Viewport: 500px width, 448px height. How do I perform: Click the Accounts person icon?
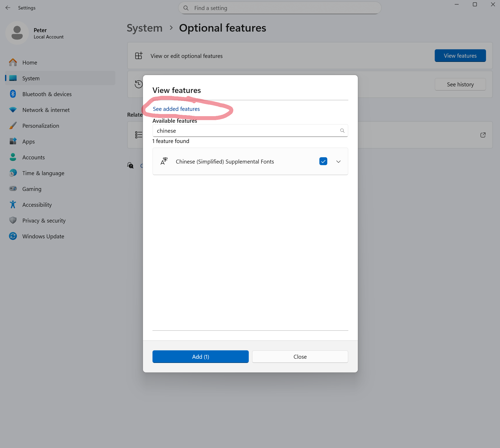(13, 157)
